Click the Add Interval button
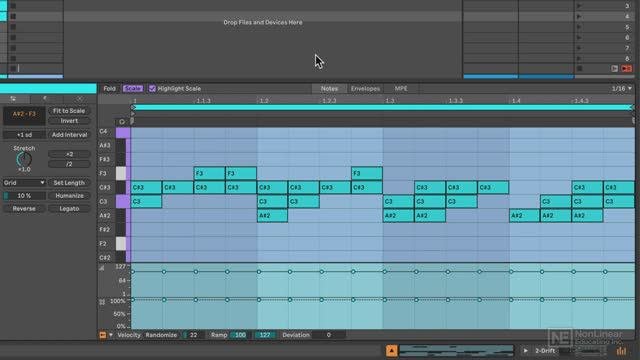 point(69,135)
